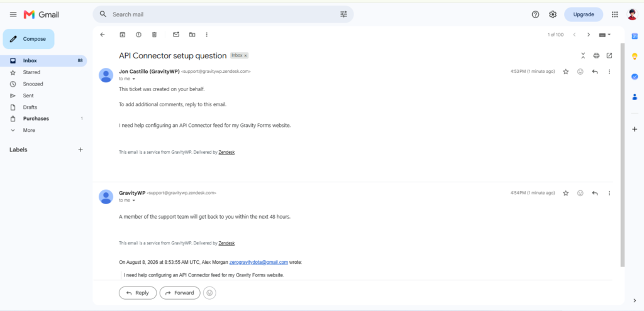The height and width of the screenshot is (311, 644).
Task: Open Google Calendar side panel
Action: tap(634, 36)
